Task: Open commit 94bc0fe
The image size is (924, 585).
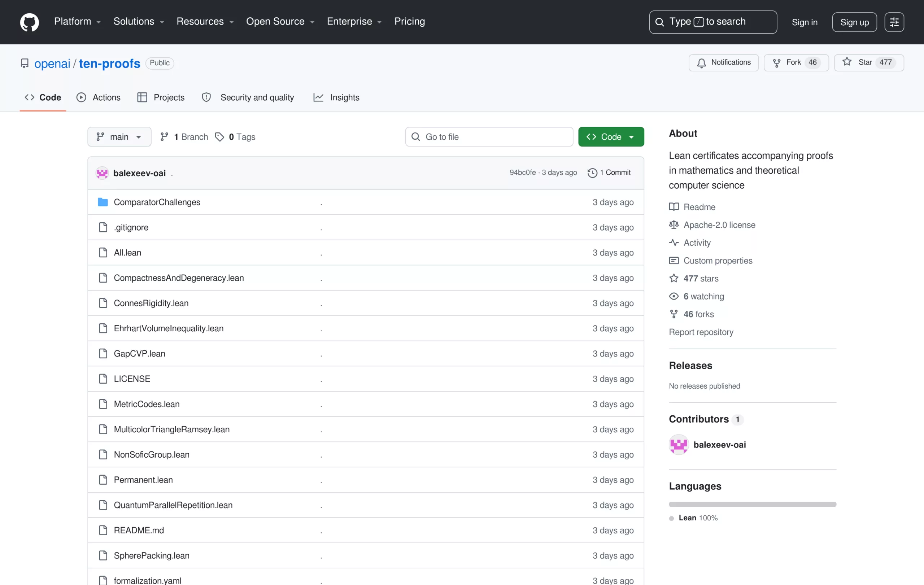Action: (x=523, y=173)
